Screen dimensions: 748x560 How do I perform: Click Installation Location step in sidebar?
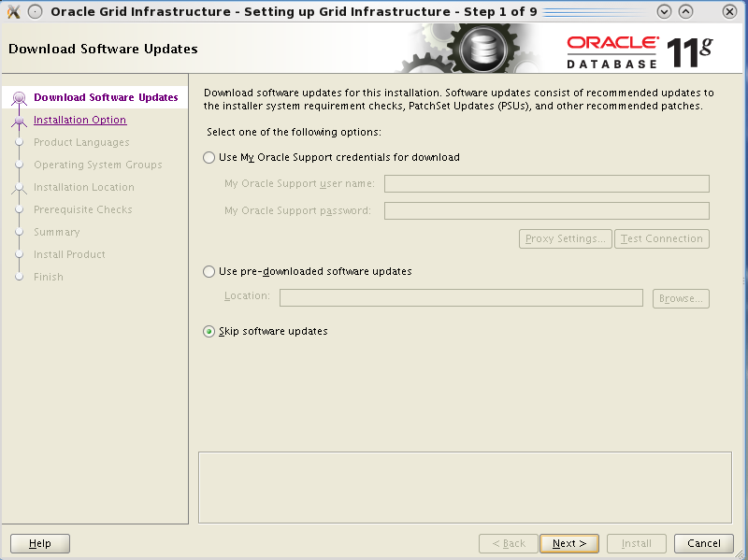pos(84,187)
